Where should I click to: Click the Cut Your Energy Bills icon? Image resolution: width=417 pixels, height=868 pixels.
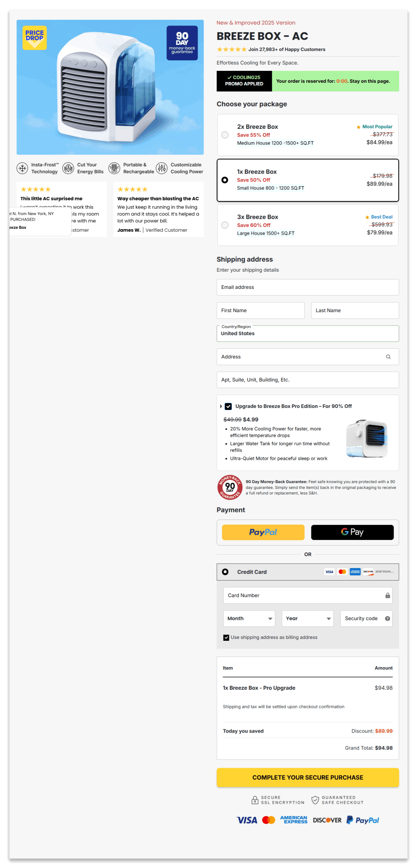pyautogui.click(x=68, y=168)
